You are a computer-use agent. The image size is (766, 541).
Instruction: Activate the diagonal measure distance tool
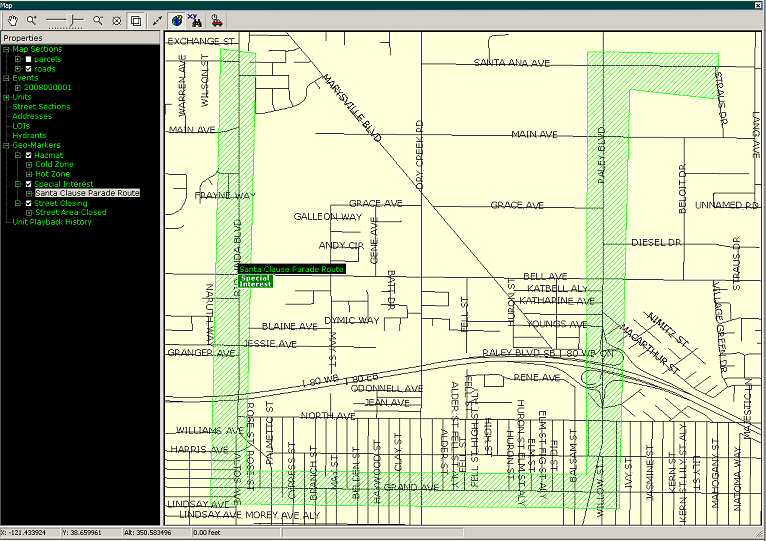[x=157, y=19]
